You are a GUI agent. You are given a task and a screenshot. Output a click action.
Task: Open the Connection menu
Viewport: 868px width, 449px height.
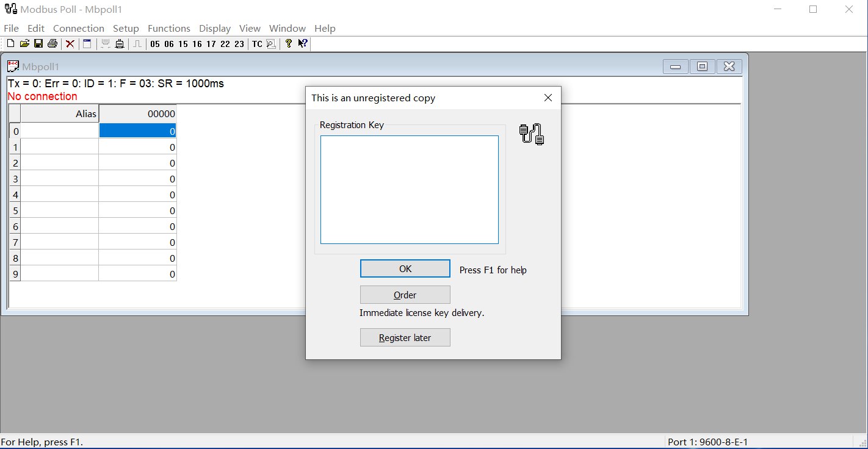79,28
